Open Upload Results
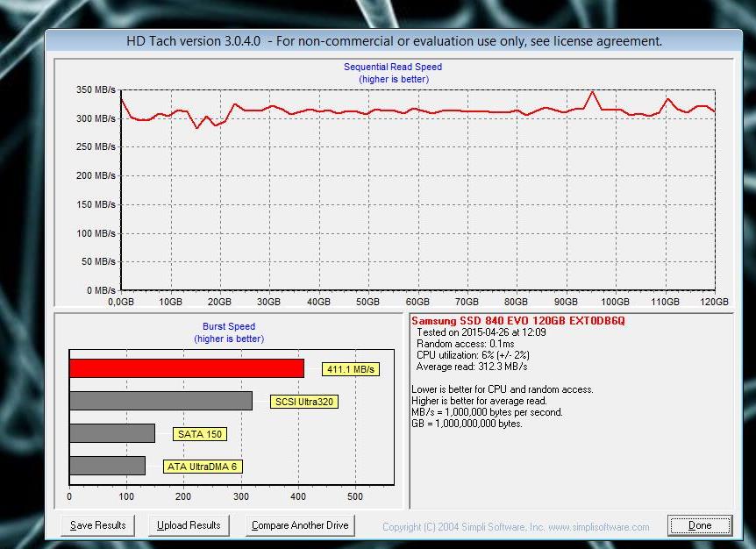Viewport: 756px width, 549px height. (189, 525)
